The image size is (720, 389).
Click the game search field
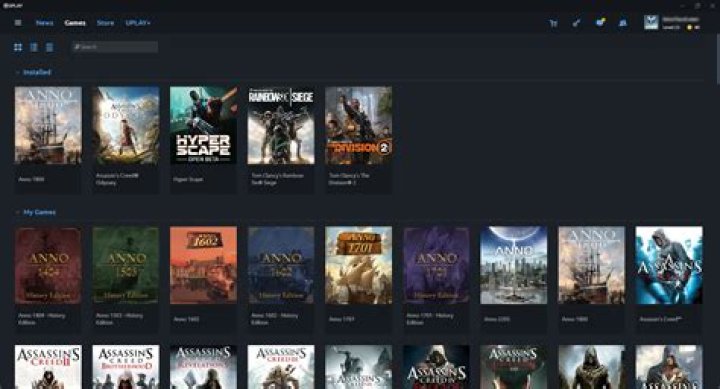point(115,47)
